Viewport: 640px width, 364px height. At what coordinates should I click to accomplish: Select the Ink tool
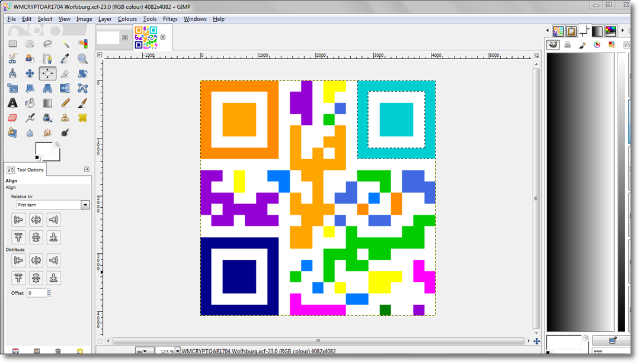pos(47,118)
